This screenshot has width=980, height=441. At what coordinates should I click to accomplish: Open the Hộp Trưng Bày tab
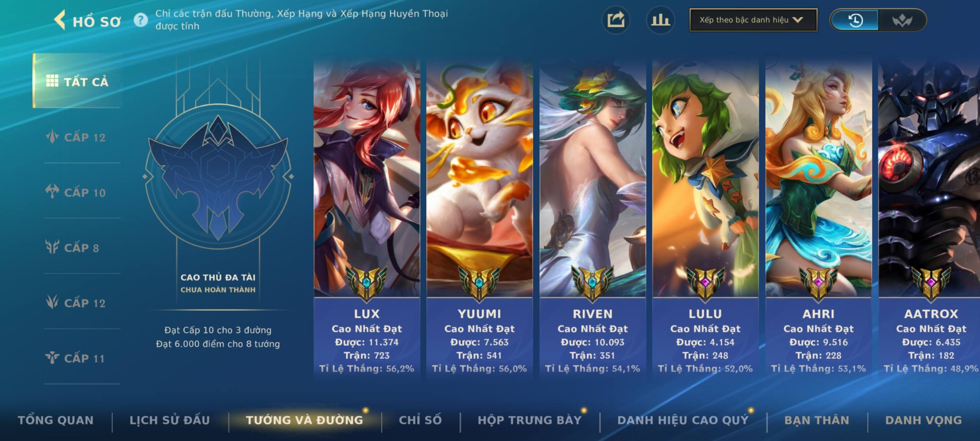tap(530, 420)
